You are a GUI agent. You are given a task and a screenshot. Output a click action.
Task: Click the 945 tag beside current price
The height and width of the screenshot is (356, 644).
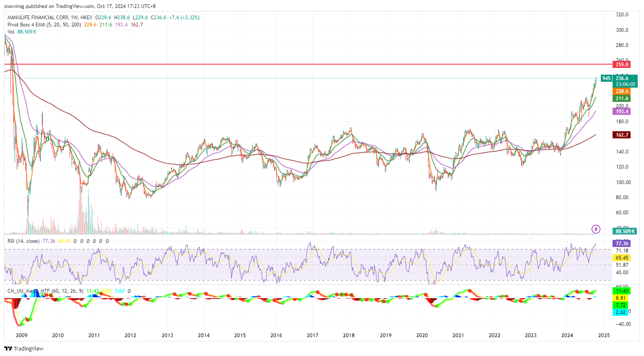click(606, 78)
